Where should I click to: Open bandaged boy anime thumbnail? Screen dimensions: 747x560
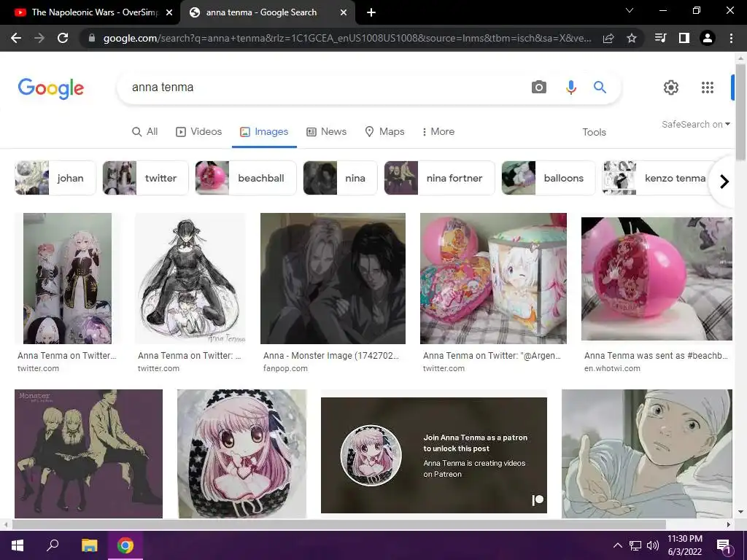click(x=646, y=454)
